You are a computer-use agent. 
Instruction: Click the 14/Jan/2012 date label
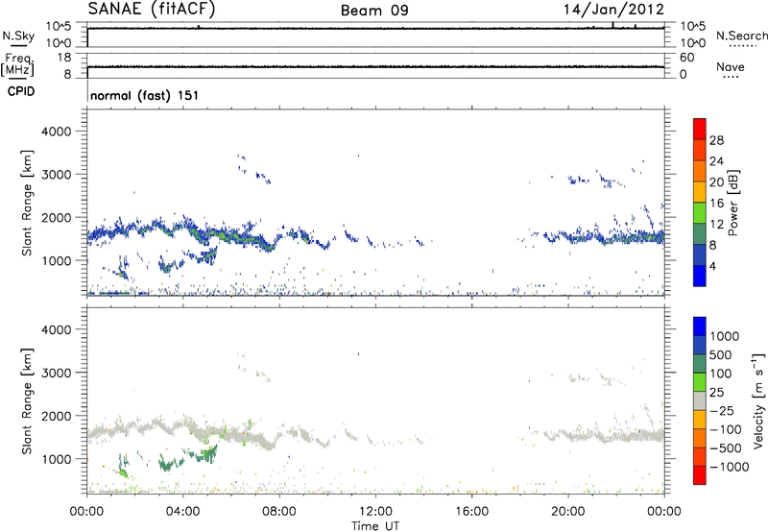point(613,10)
